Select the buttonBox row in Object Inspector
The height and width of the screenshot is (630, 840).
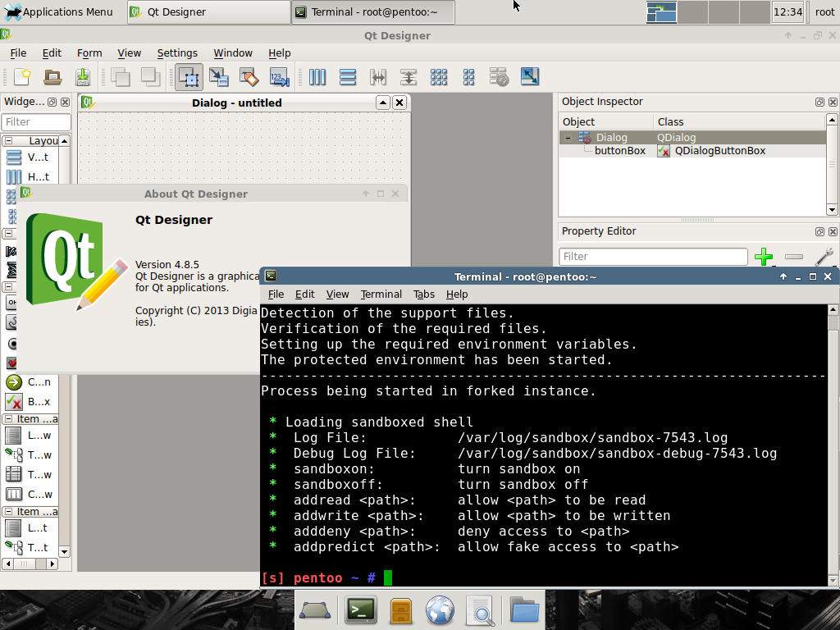pos(692,151)
